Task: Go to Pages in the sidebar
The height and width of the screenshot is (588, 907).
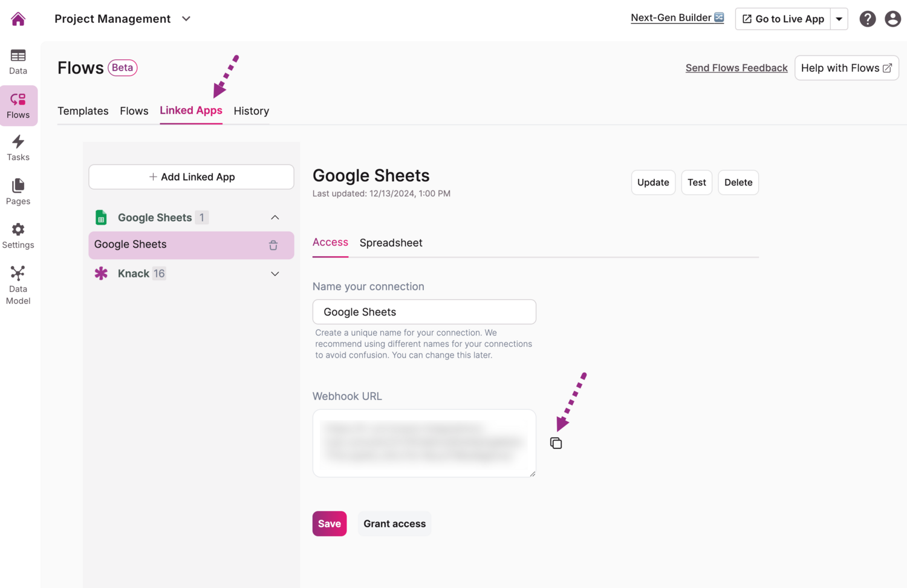Action: pos(18,192)
